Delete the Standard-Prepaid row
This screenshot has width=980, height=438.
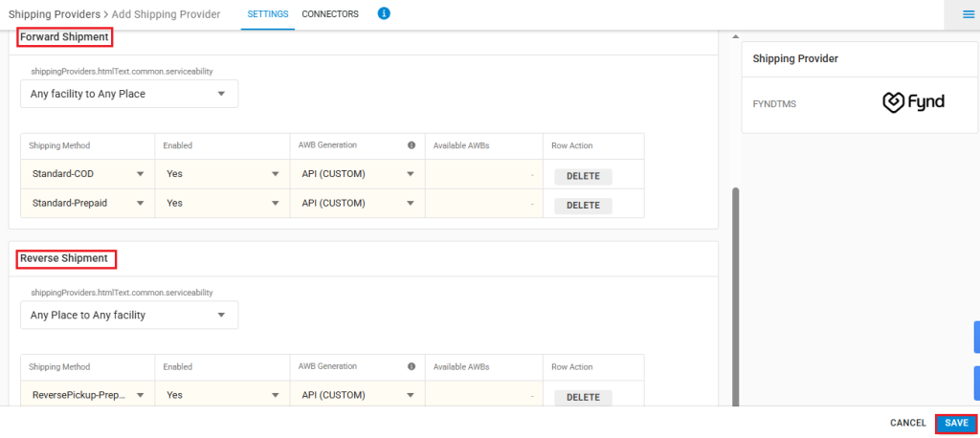(x=583, y=205)
